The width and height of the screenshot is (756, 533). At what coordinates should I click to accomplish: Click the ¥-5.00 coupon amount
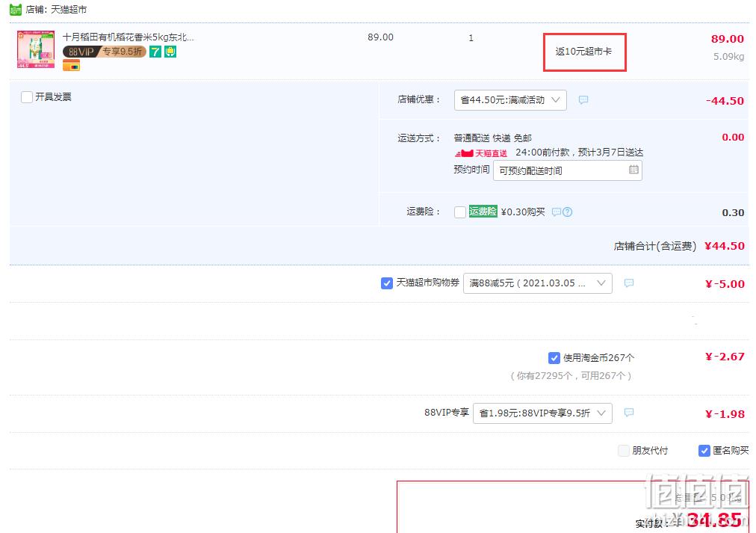(725, 284)
